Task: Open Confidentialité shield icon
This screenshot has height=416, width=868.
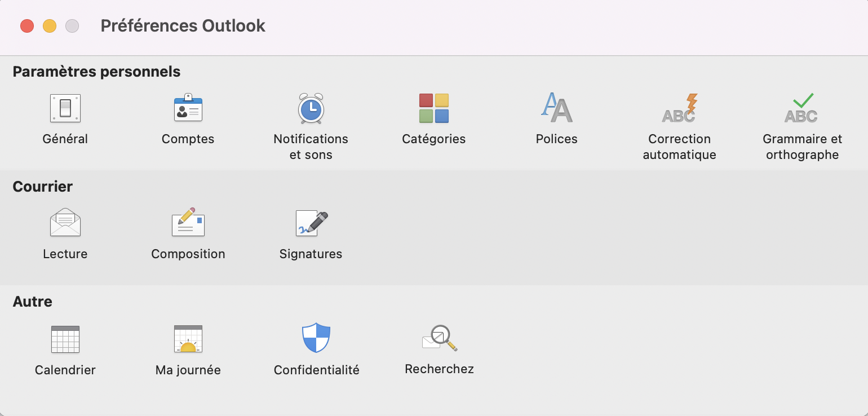Action: pyautogui.click(x=316, y=338)
